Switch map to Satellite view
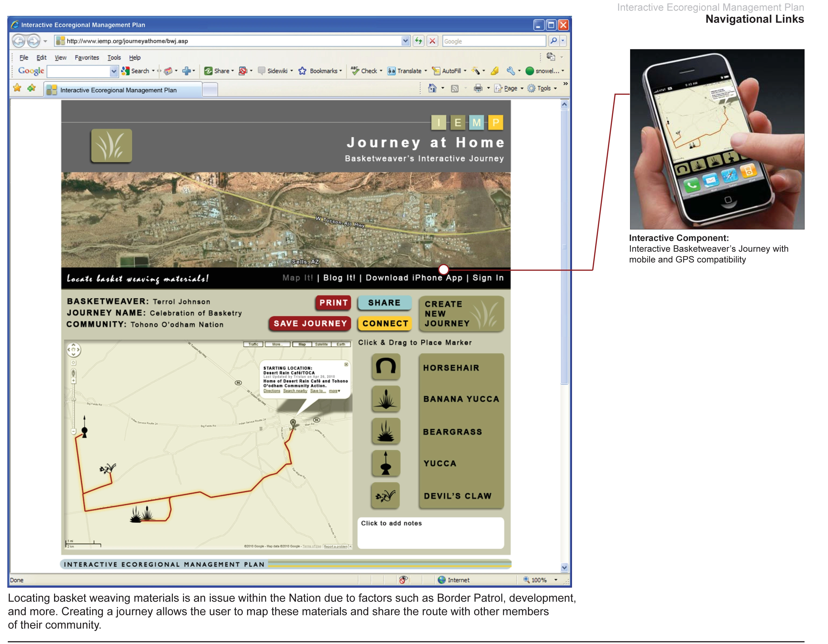 point(321,344)
